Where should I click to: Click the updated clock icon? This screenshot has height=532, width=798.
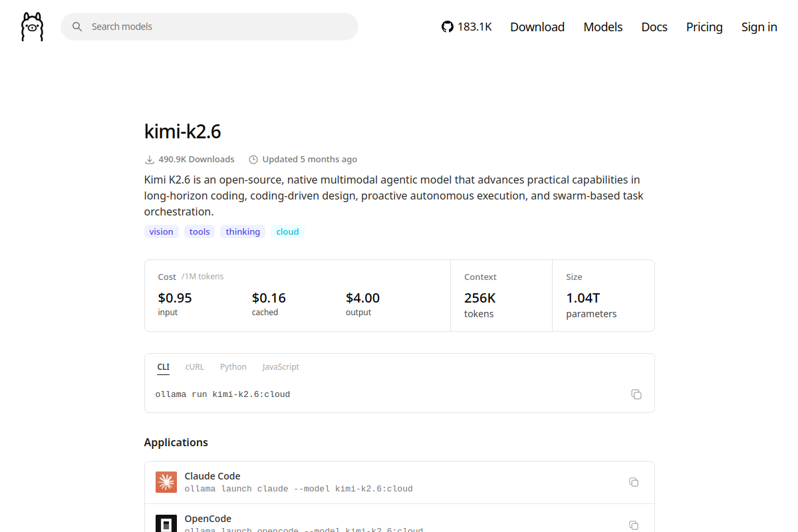pos(253,160)
